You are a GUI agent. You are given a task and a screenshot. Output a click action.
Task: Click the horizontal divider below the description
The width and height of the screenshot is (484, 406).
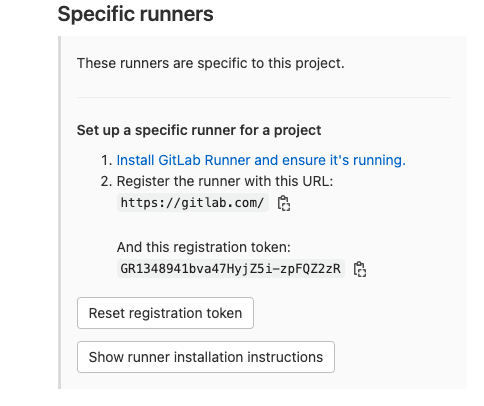click(264, 98)
